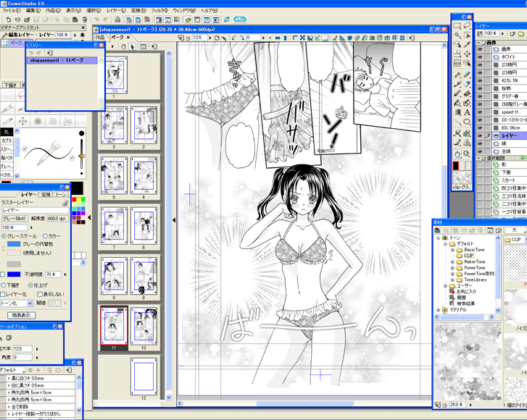Click the pointer arrow icon above the page thumbnails
Viewport: 527px width, 420px height.
coord(133,46)
